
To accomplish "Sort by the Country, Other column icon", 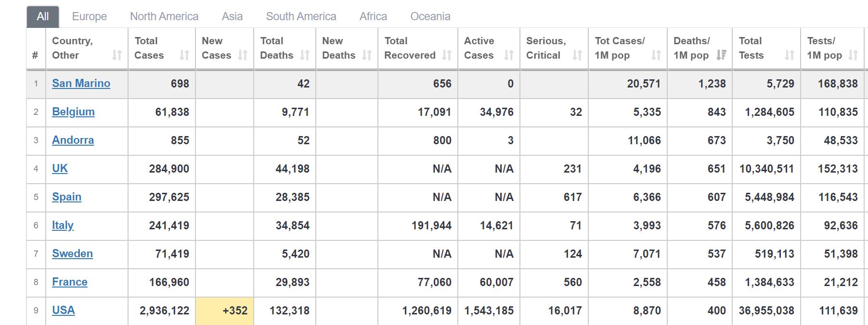I will [x=117, y=55].
